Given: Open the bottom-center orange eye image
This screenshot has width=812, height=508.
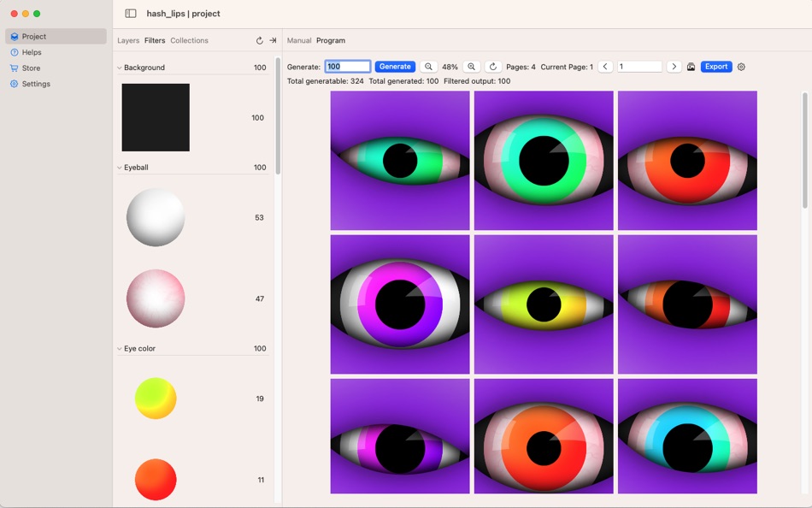Looking at the screenshot, I should point(544,436).
